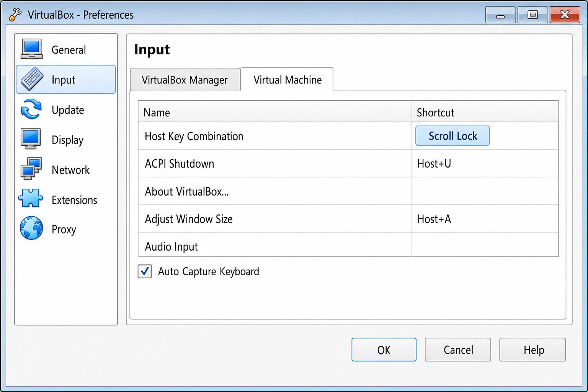Image resolution: width=588 pixels, height=392 pixels.
Task: Open the General settings label
Action: pyautogui.click(x=69, y=50)
